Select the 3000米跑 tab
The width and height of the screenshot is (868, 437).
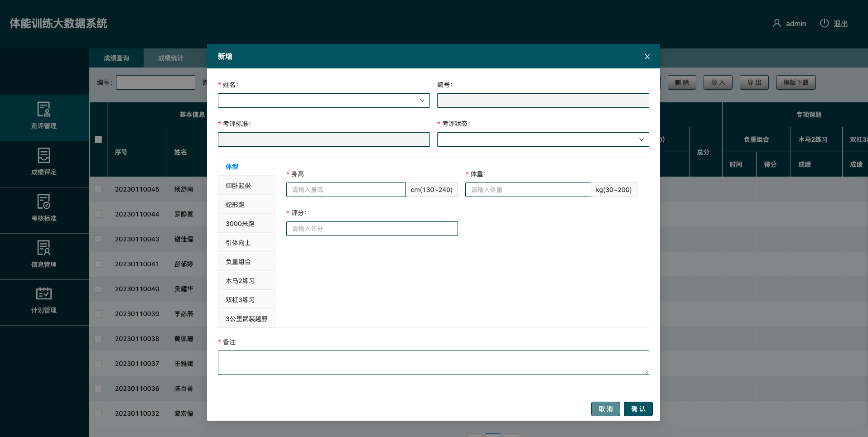246,224
